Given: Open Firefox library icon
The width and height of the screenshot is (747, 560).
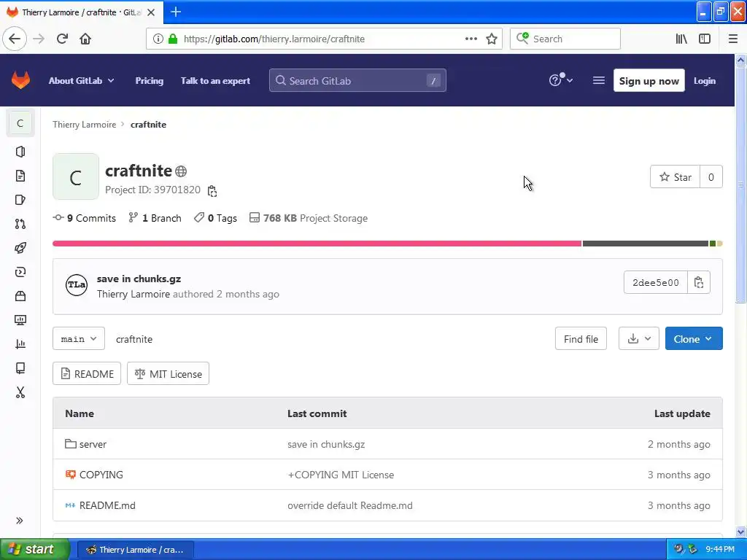Looking at the screenshot, I should (x=681, y=39).
